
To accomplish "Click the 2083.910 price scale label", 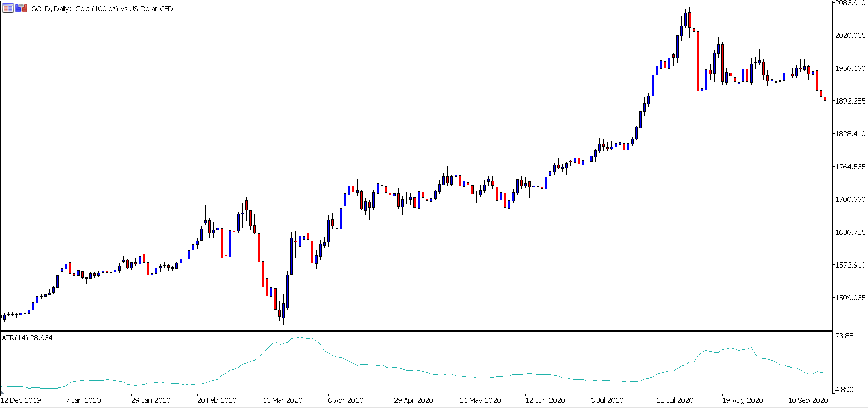I will (x=851, y=3).
